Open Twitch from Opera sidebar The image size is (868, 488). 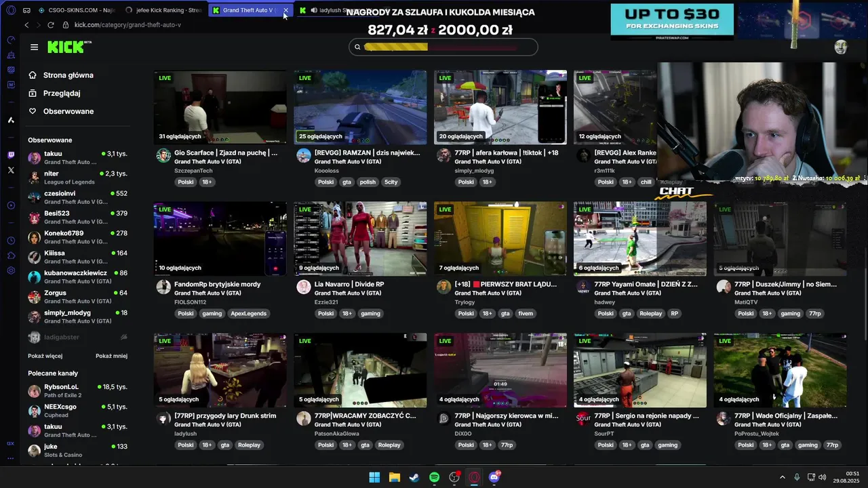tap(11, 155)
